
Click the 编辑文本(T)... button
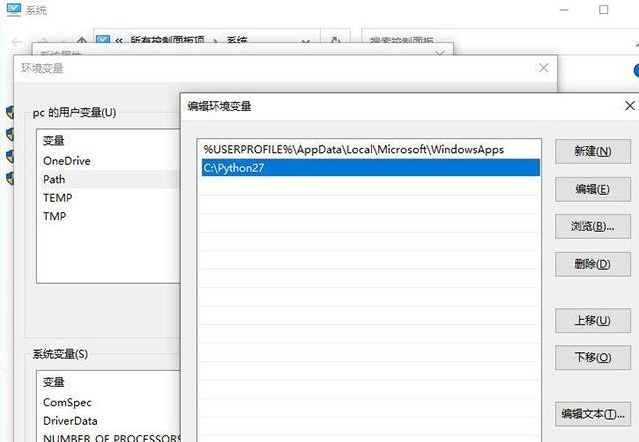(x=592, y=413)
